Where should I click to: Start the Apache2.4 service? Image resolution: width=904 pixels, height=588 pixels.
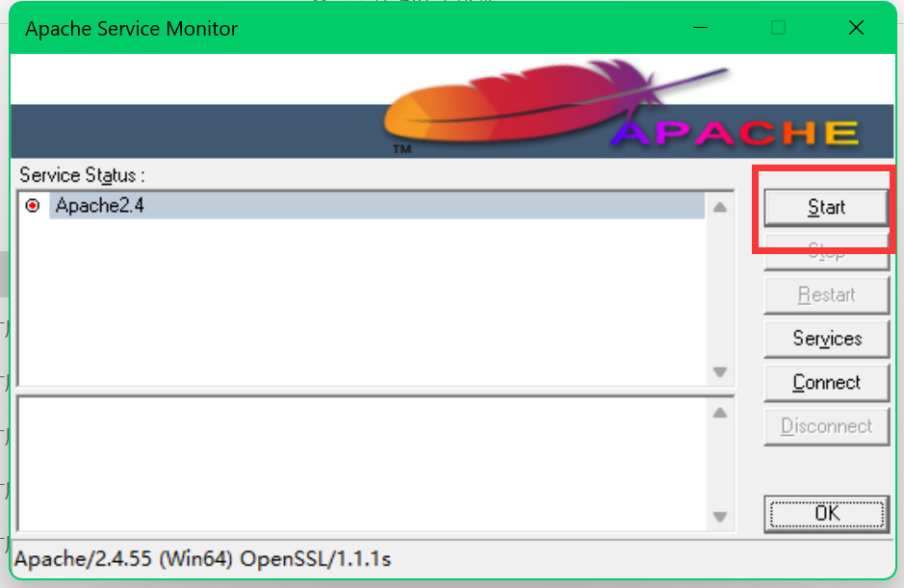tap(826, 207)
